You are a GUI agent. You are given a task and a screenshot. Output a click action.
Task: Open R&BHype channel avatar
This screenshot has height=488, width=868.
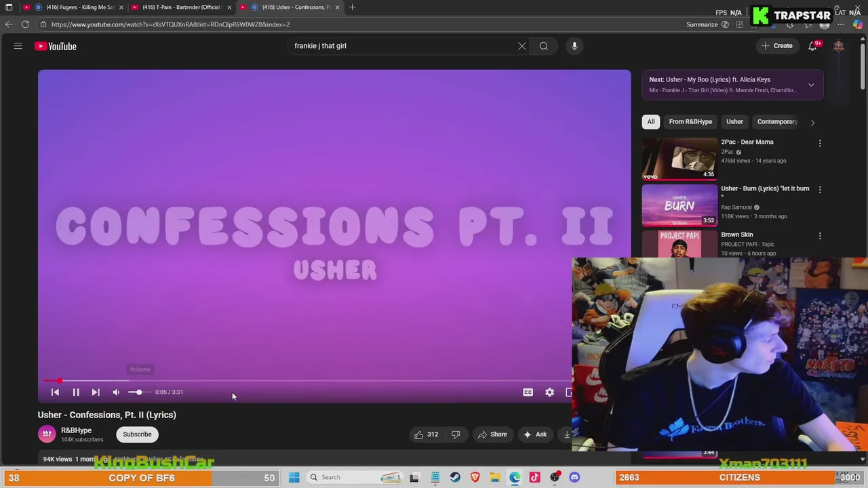click(47, 434)
